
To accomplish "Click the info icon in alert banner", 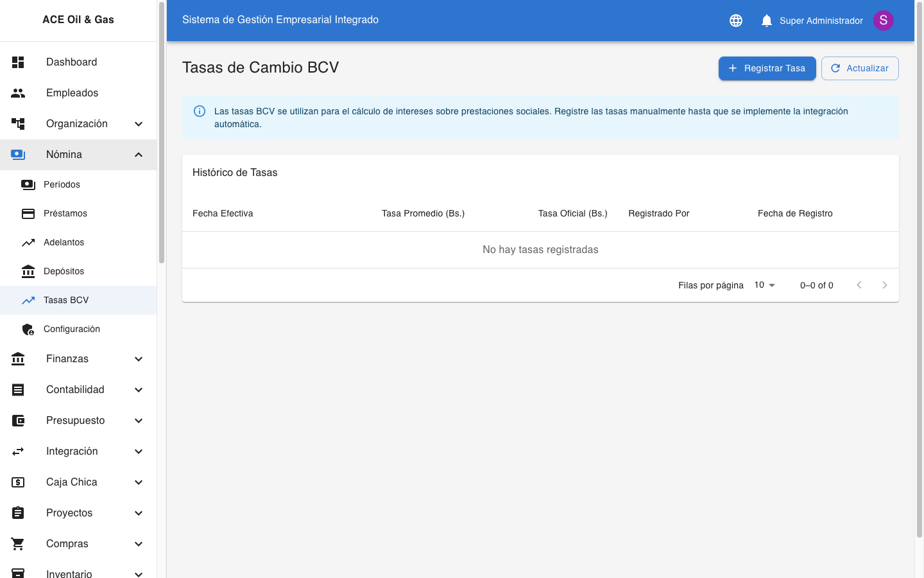I will [x=200, y=112].
